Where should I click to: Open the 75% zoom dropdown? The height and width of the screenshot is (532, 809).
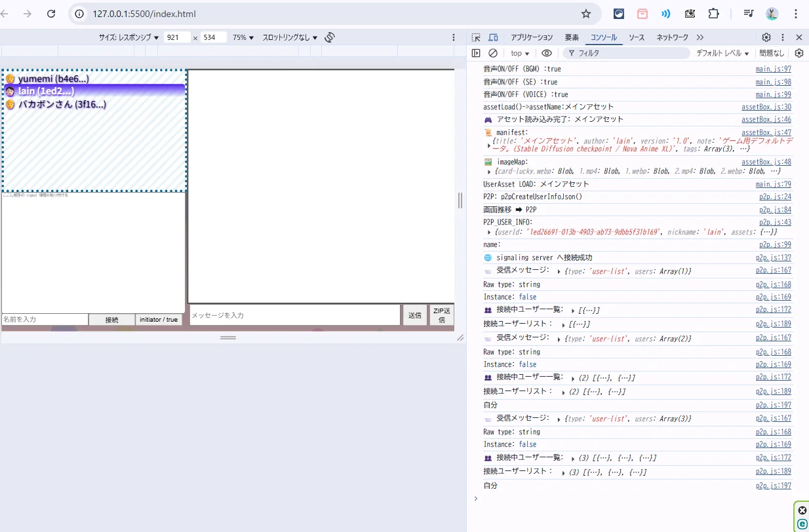tap(243, 37)
